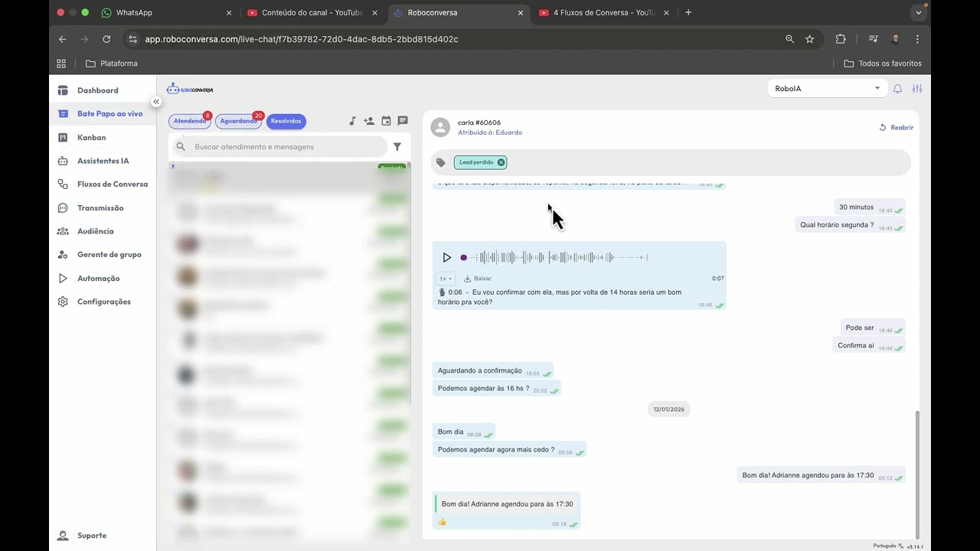The width and height of the screenshot is (980, 551).
Task: Open the 1x playback speed dropdown
Action: pos(446,279)
